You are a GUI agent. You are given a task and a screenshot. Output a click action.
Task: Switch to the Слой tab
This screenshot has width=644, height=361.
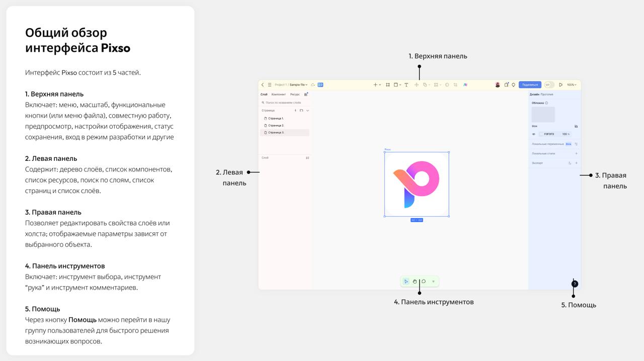[264, 94]
